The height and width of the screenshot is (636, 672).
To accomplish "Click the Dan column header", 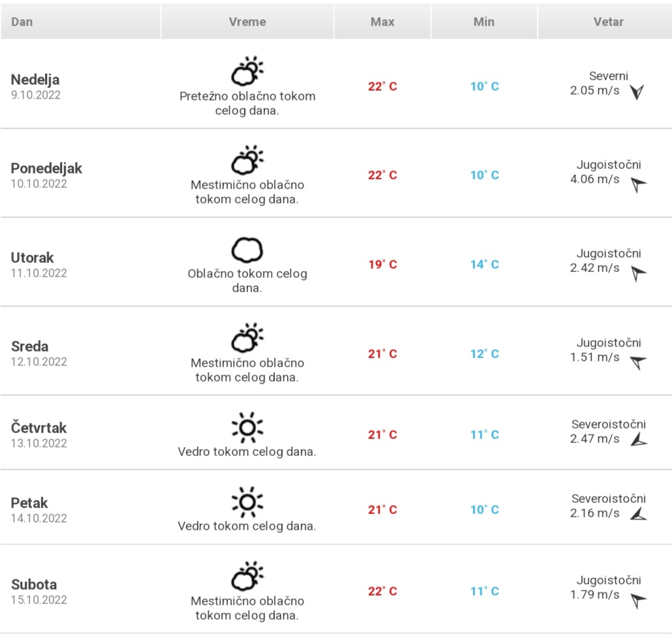I will tap(22, 22).
